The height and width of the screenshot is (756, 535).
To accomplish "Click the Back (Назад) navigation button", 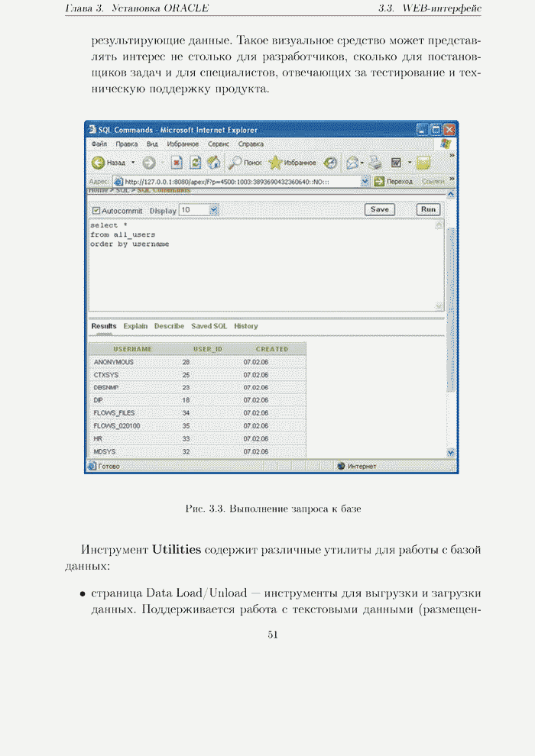I will pyautogui.click(x=108, y=163).
